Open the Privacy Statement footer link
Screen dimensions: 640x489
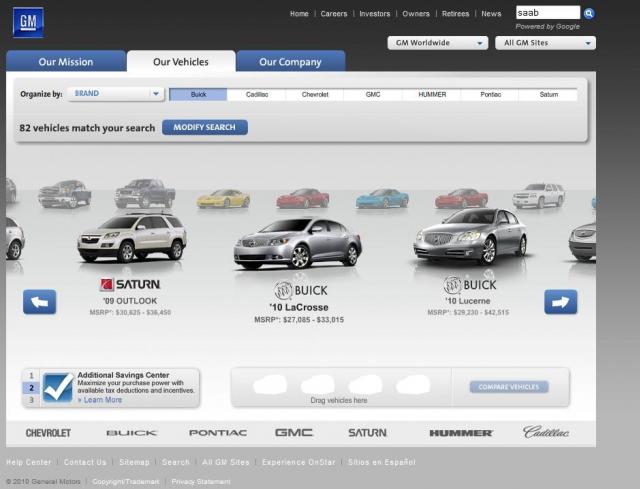(x=201, y=482)
